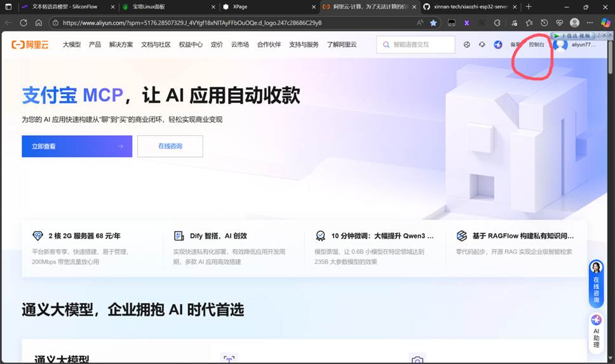Click the browser refresh icon
The height and width of the screenshot is (364, 615).
pos(24,23)
